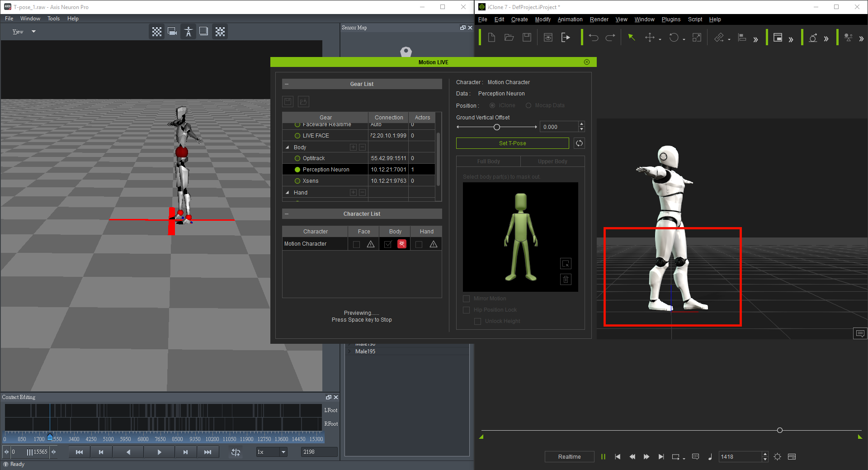Screen dimensions: 868x470
Task: Click Redo arrow in iClone toolbar
Action: [610, 38]
